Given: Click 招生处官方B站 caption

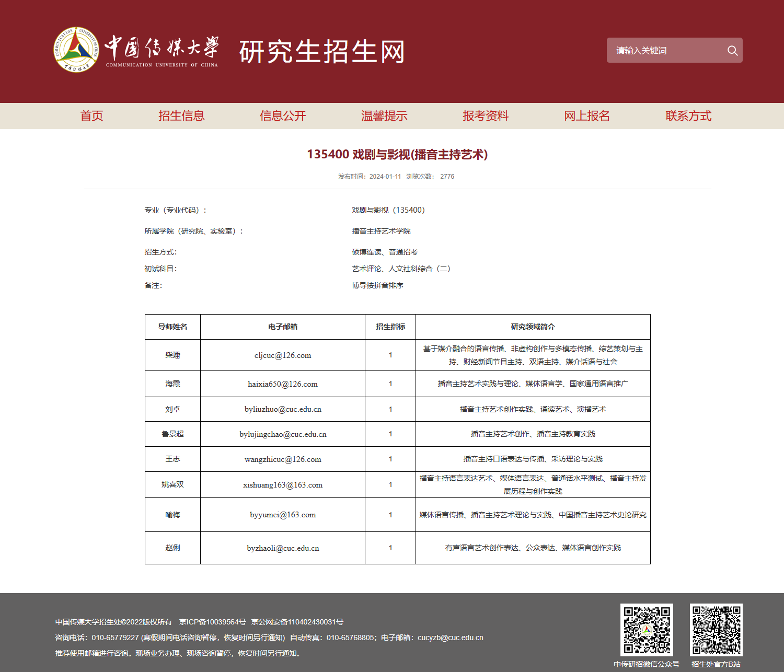Looking at the screenshot, I should [x=716, y=664].
